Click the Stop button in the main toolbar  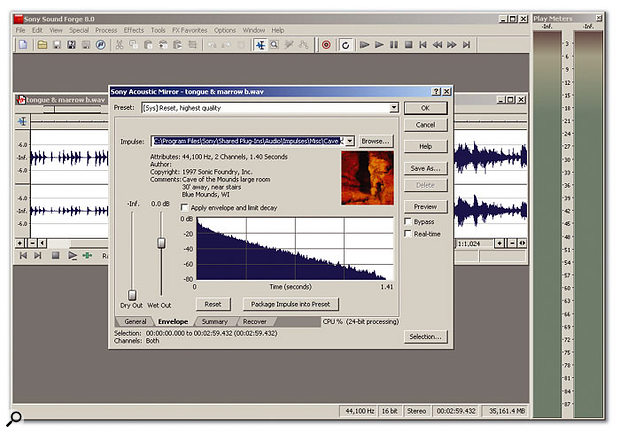408,45
